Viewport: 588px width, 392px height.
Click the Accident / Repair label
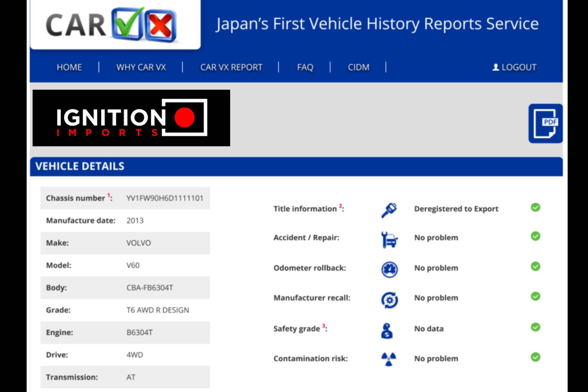[306, 238]
